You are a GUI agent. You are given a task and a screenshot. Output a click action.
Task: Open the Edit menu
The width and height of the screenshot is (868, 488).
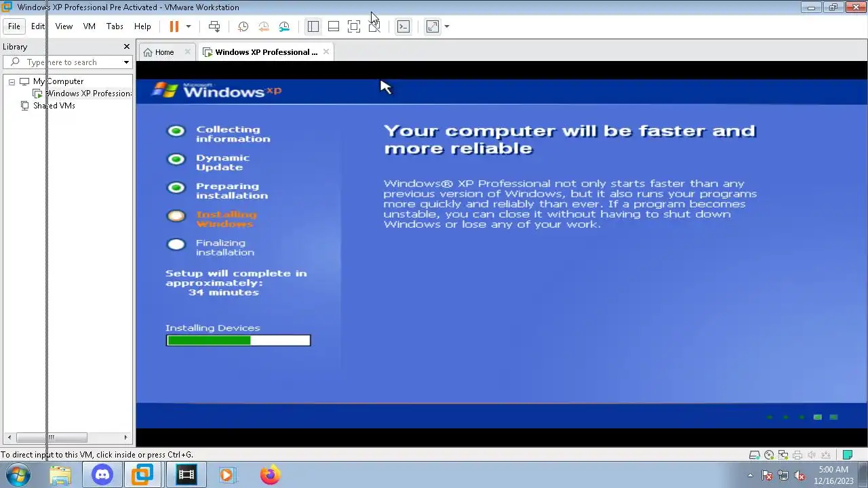[x=38, y=26]
